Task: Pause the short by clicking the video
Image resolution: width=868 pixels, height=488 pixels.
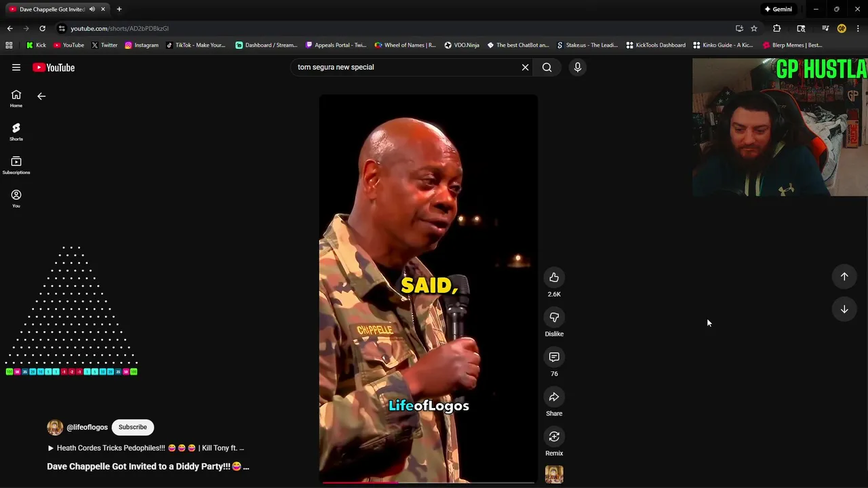Action: coord(429,288)
